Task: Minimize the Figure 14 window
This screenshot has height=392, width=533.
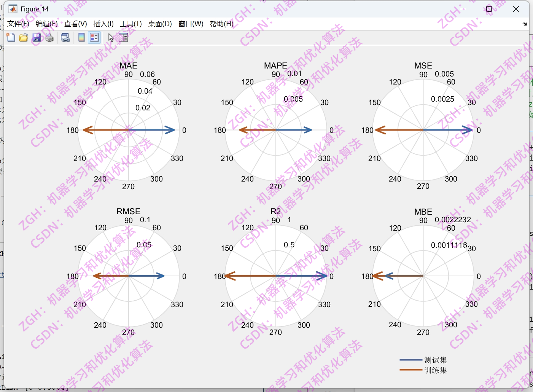Action: pos(463,9)
